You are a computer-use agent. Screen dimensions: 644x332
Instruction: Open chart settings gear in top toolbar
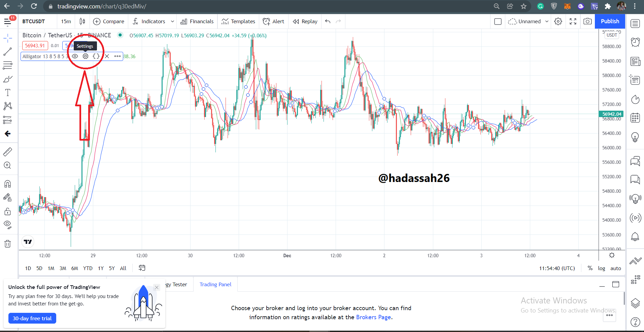(558, 22)
